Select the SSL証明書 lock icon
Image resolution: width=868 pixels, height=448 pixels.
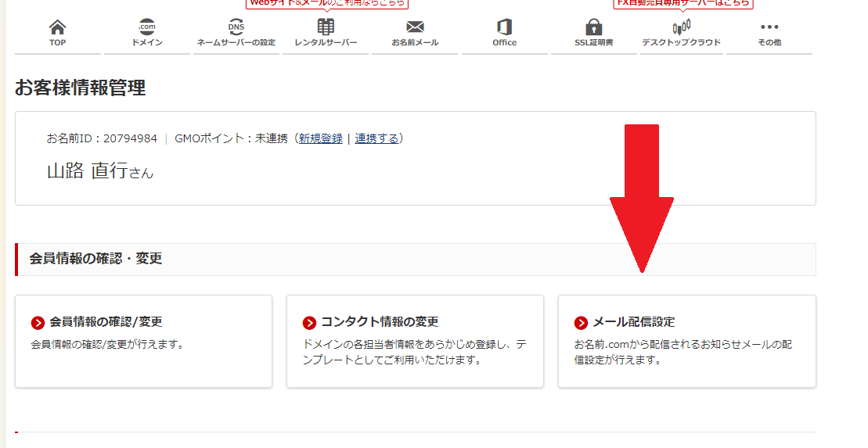pos(593,27)
